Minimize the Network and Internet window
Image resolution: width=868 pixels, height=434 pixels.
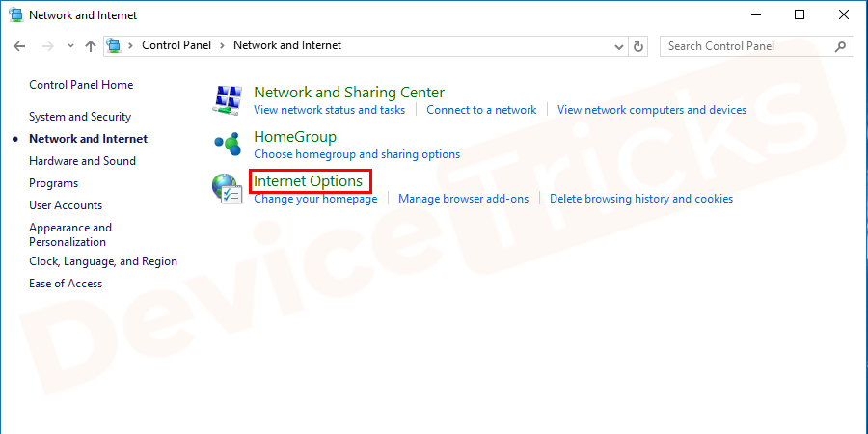click(x=756, y=14)
